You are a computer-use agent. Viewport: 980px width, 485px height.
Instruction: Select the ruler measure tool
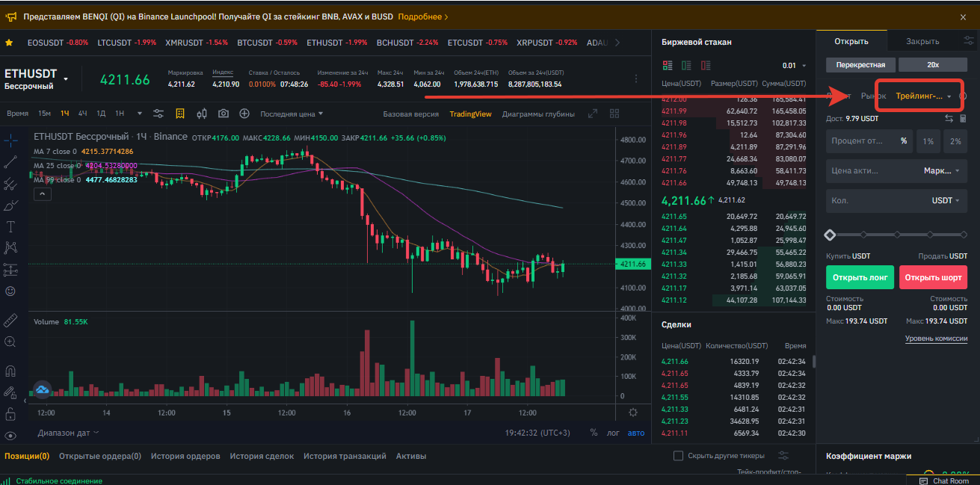[x=11, y=321]
